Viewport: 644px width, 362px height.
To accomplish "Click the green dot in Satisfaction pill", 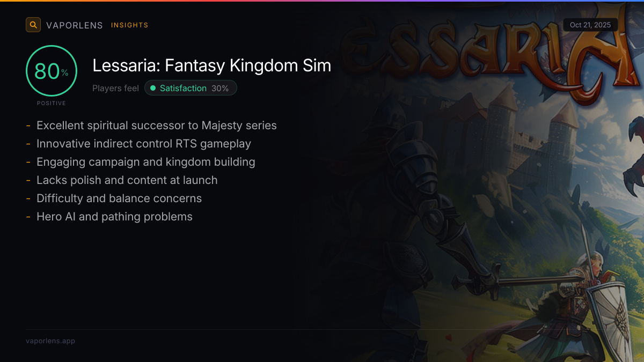I will coord(153,88).
